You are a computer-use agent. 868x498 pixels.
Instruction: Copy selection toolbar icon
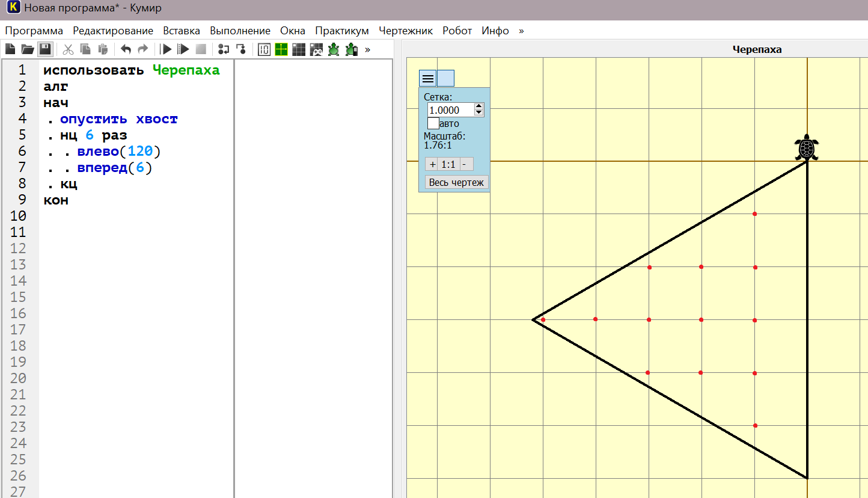tap(85, 49)
